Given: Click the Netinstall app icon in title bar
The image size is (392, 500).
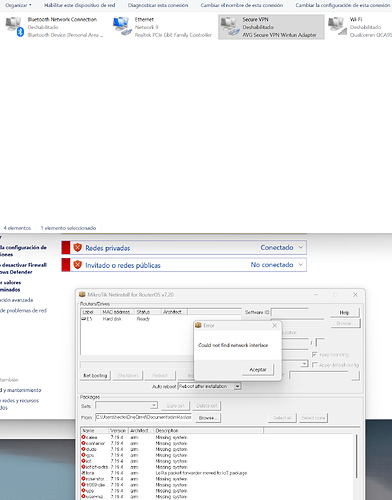Looking at the screenshot, I should tap(82, 295).
